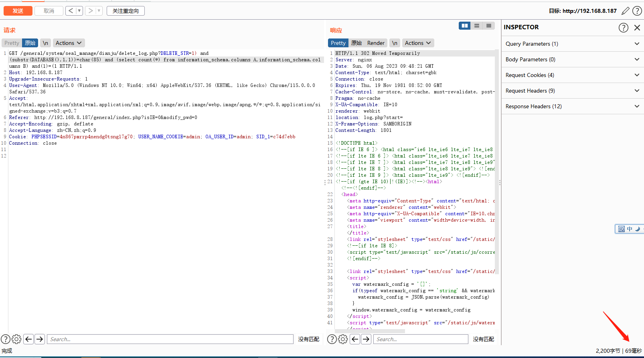644x358 pixels.
Task: Open response search help icon
Action: (332, 339)
